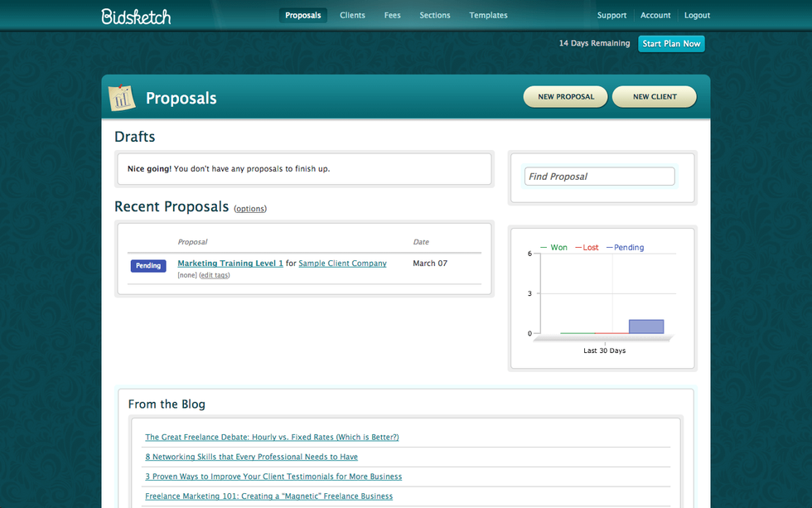The height and width of the screenshot is (508, 812).
Task: Open the Support page link
Action: pyautogui.click(x=611, y=15)
